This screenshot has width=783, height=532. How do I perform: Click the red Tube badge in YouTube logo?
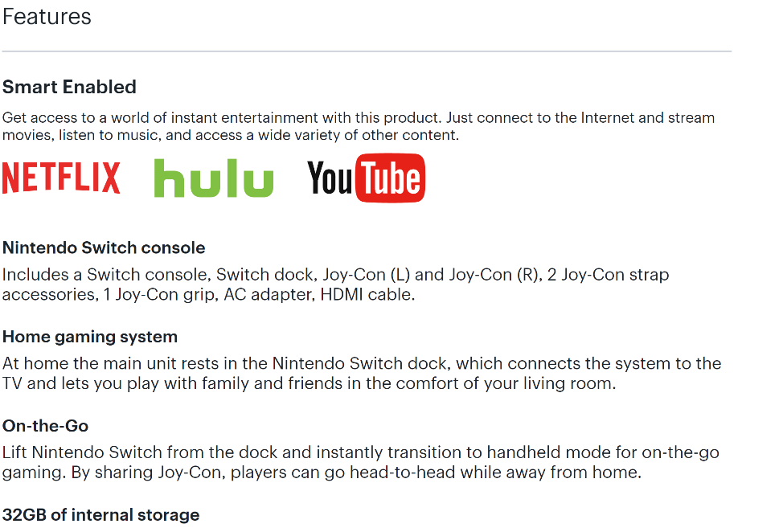click(x=391, y=178)
